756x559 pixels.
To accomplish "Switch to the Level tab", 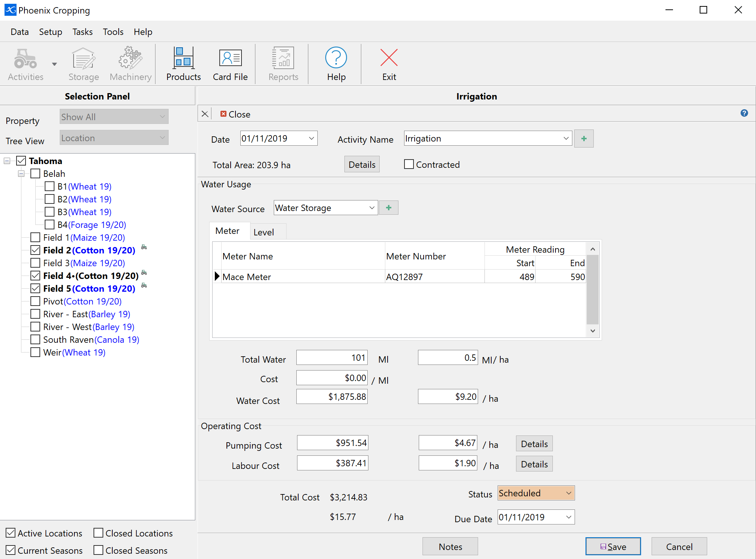I will (x=268, y=232).
